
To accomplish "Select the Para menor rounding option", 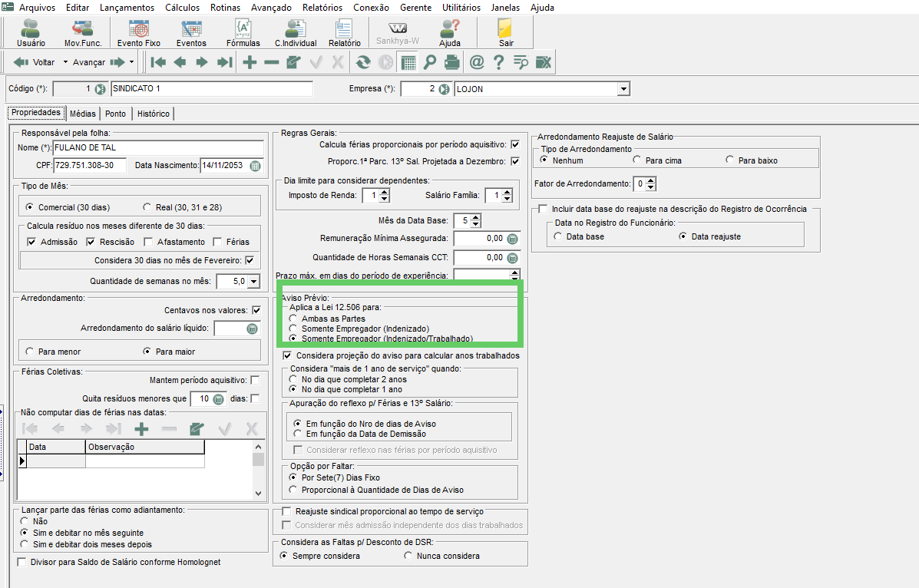I will coord(29,351).
